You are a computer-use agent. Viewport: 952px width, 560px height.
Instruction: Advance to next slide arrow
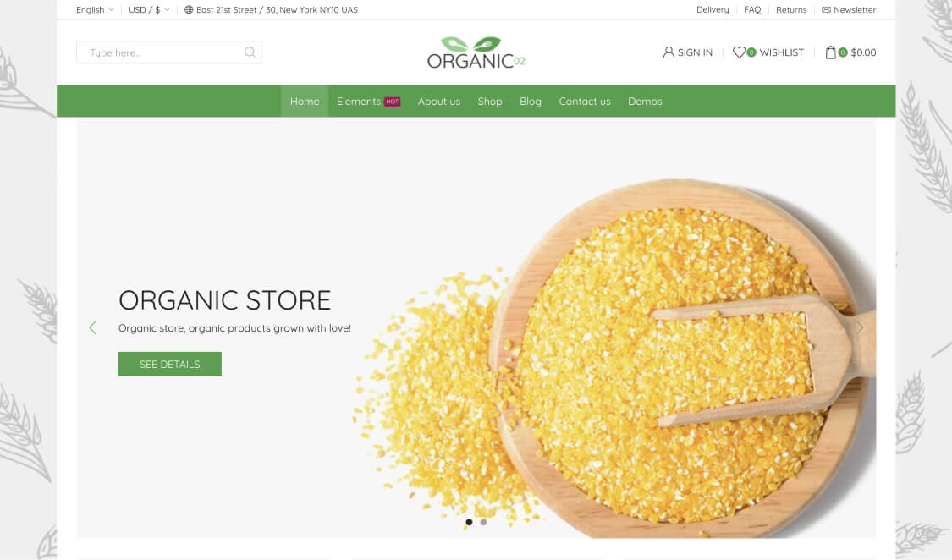(860, 327)
